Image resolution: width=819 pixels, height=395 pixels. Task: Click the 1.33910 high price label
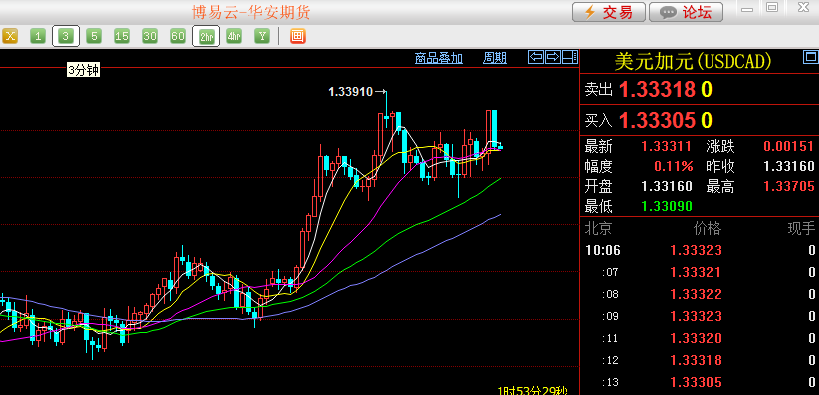[350, 92]
